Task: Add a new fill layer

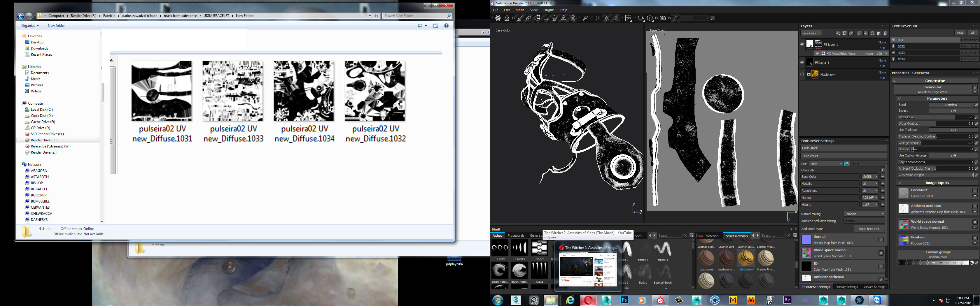Action: [866, 34]
